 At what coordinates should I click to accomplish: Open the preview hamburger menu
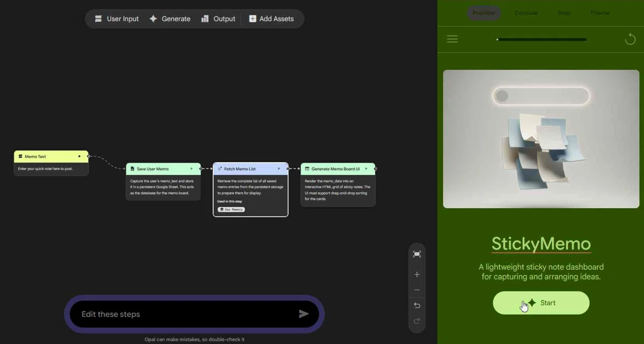point(452,39)
